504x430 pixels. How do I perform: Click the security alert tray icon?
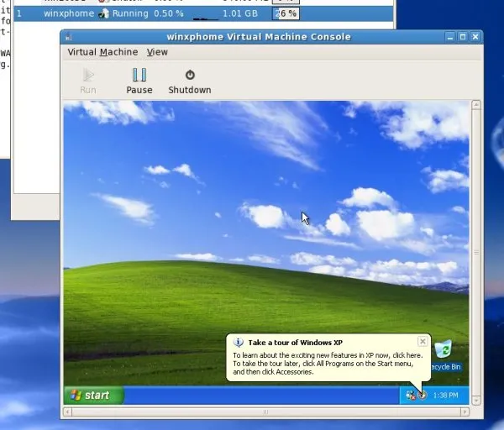pos(411,395)
